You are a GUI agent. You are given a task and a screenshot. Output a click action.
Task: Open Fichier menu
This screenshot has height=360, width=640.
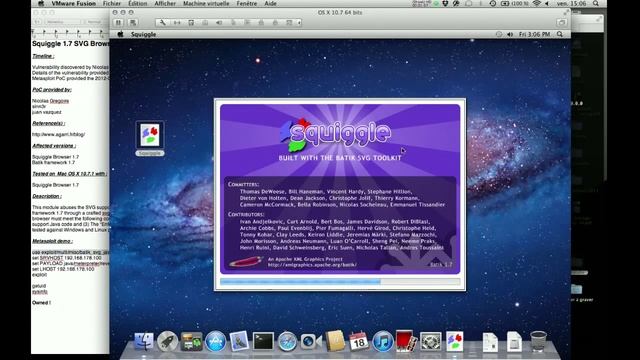point(111,3)
